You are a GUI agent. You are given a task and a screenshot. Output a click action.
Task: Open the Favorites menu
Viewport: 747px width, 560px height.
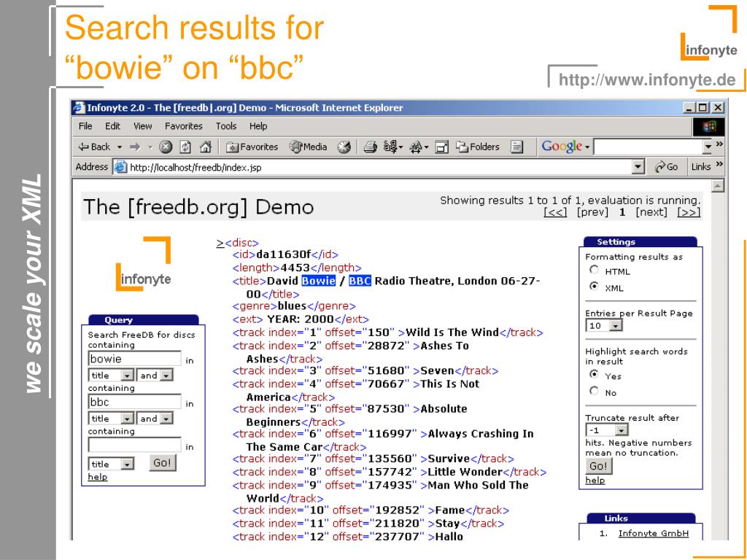[183, 126]
